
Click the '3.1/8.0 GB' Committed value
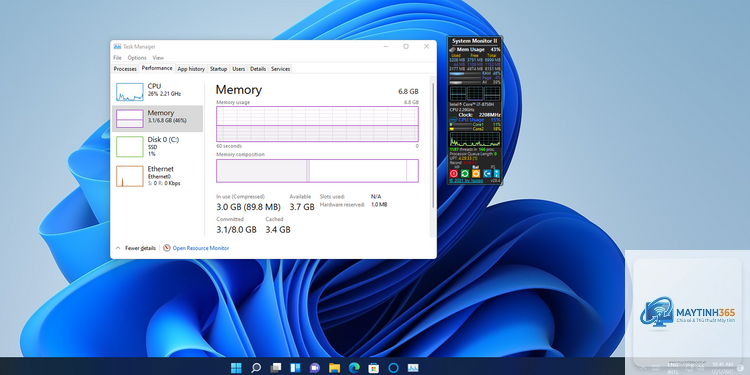pyautogui.click(x=236, y=230)
